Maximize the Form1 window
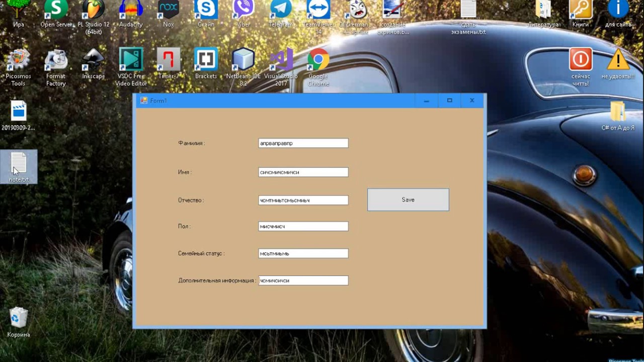644x362 pixels. 450,101
